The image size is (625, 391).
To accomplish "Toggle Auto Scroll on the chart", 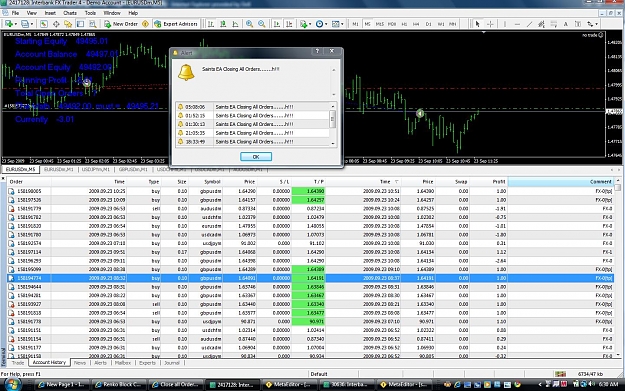I will (x=277, y=24).
